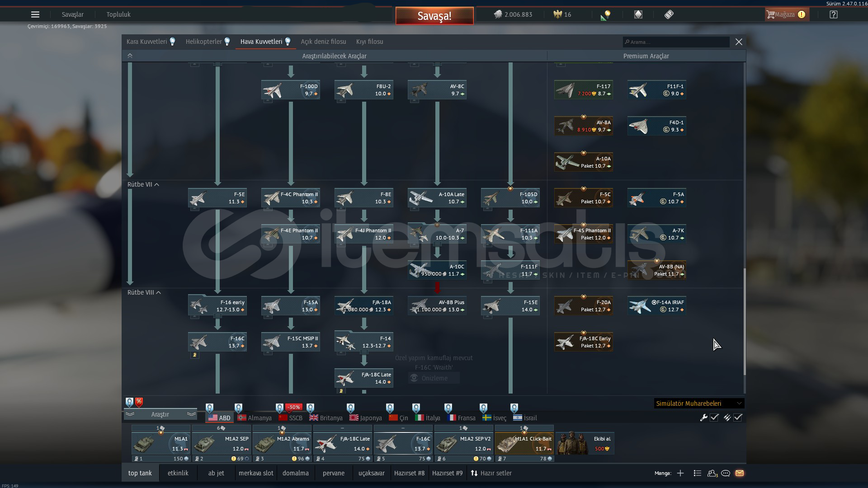The width and height of the screenshot is (868, 488).
Task: Select the merkava slot preset
Action: tap(256, 473)
